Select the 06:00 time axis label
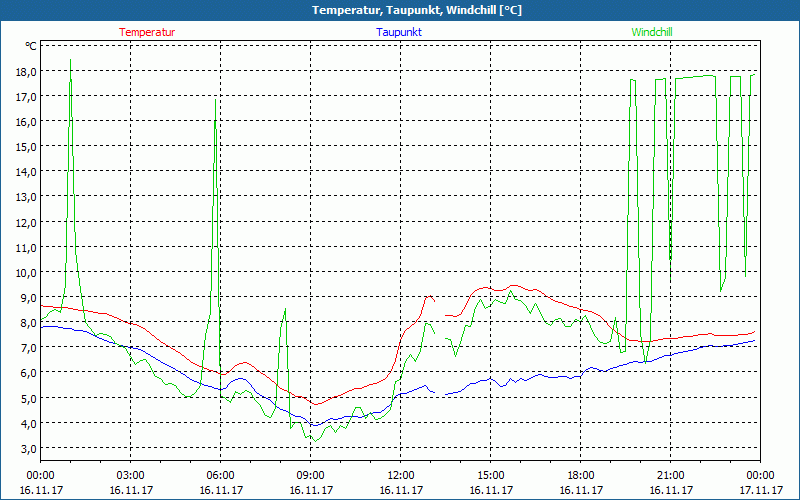800x500 pixels. [x=220, y=475]
